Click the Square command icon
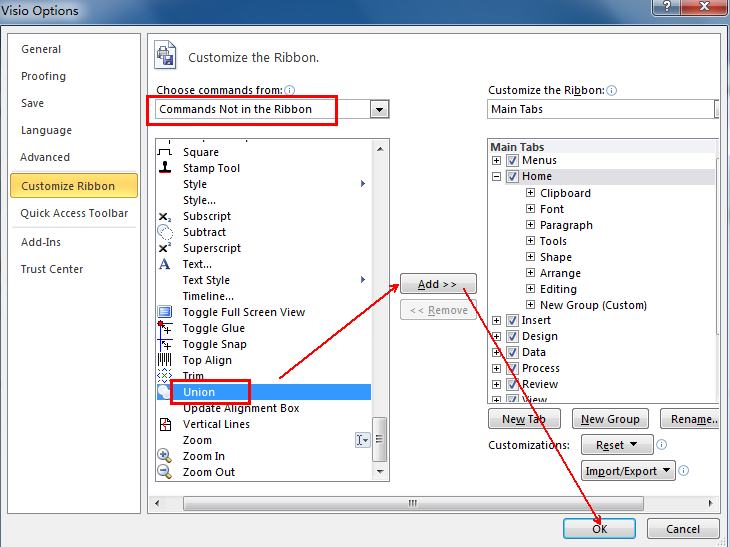730x547 pixels. (x=165, y=152)
